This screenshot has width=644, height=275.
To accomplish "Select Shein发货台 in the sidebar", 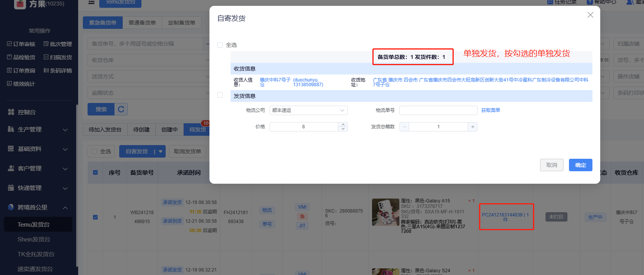I will (x=34, y=240).
